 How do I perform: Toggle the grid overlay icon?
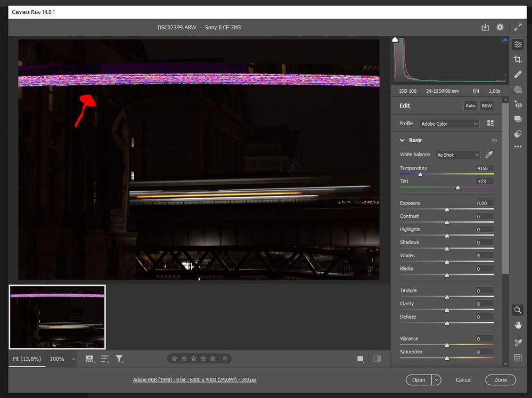[x=518, y=358]
